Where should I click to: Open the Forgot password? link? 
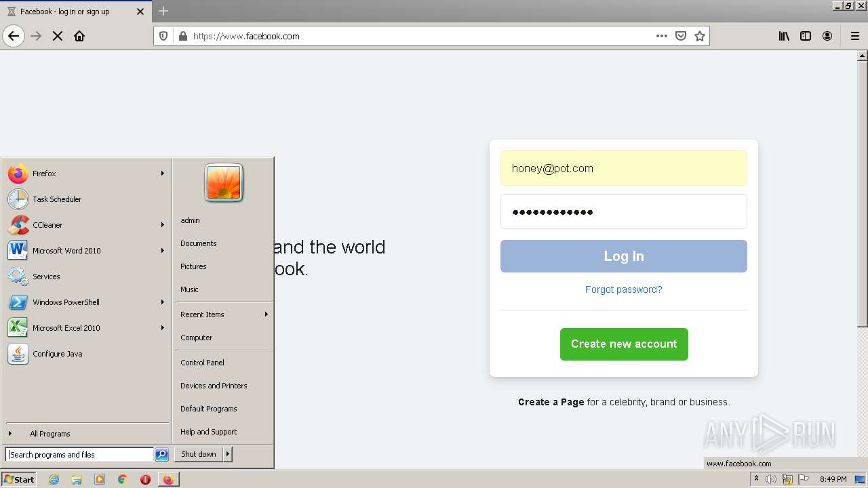(x=623, y=289)
